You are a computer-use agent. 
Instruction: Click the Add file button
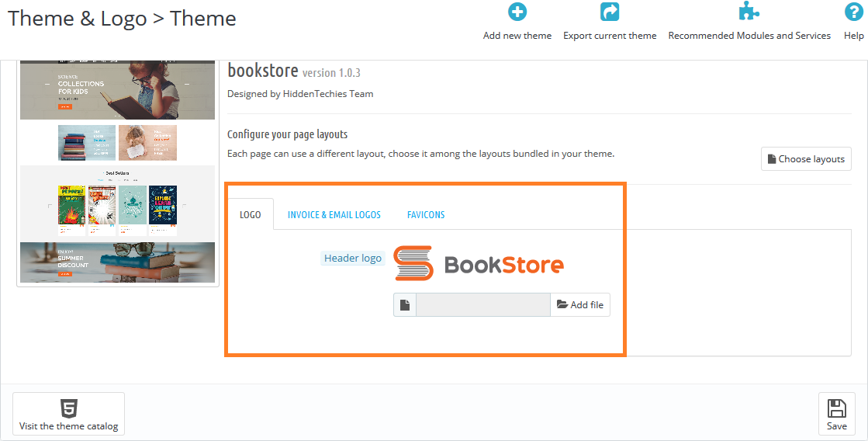click(579, 304)
